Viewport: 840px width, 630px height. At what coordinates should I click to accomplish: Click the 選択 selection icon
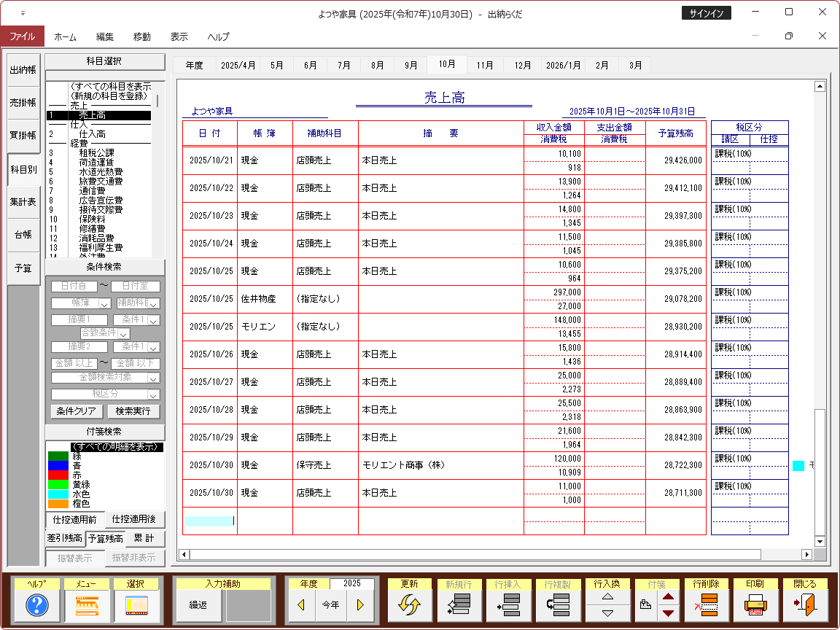[136, 605]
